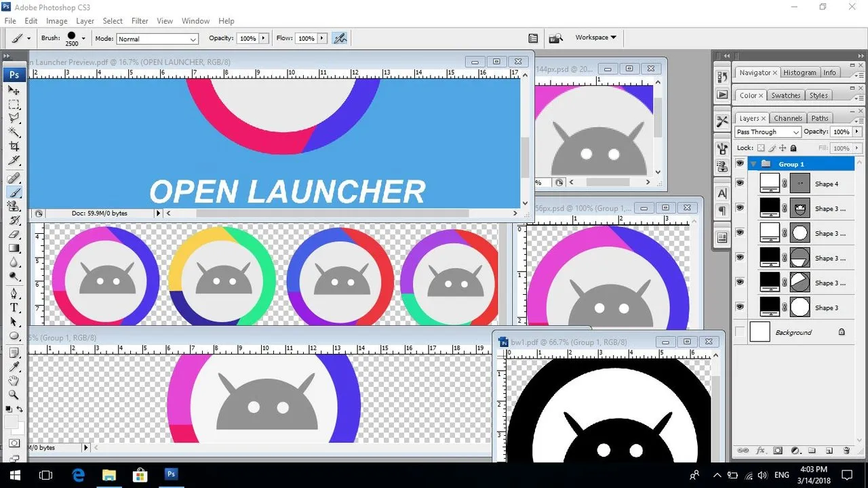The height and width of the screenshot is (488, 868).
Task: Select the Crop tool
Action: [x=14, y=146]
